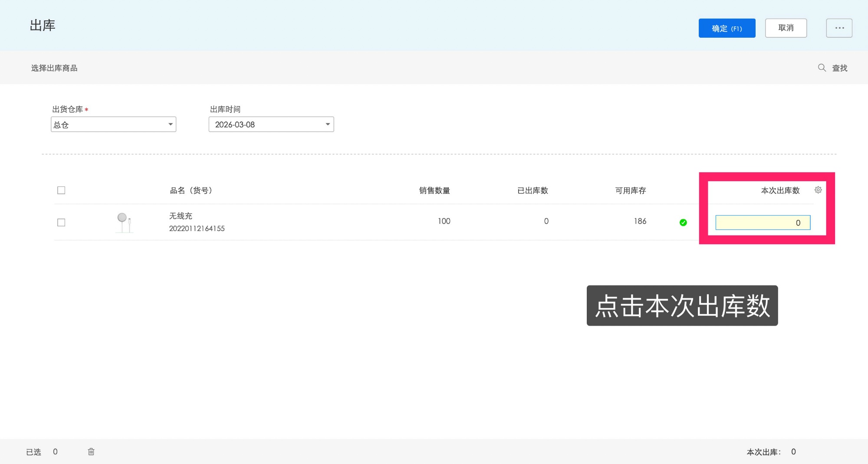Open the 出货仓库 warehouse dropdown
This screenshot has height=464, width=868.
tap(114, 124)
